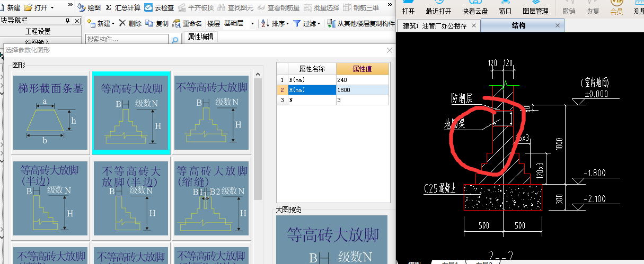Start 云检查 cloud check
This screenshot has width=644, height=264.
159,7
